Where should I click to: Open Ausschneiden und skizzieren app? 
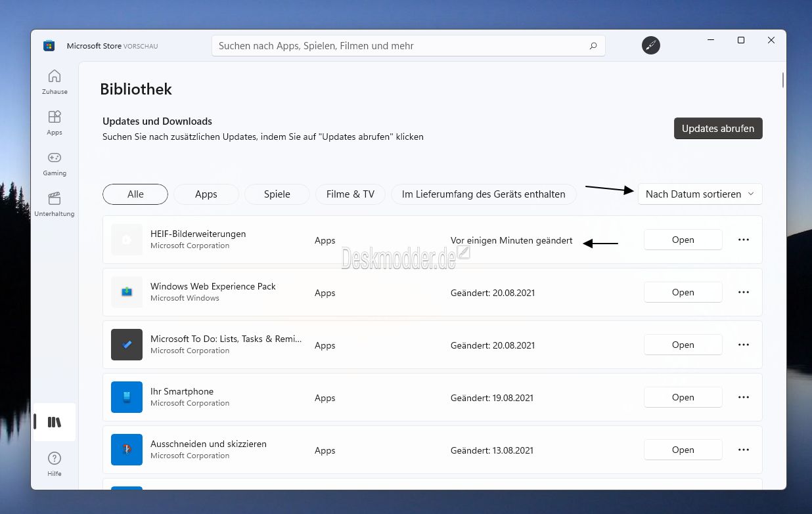(x=683, y=450)
